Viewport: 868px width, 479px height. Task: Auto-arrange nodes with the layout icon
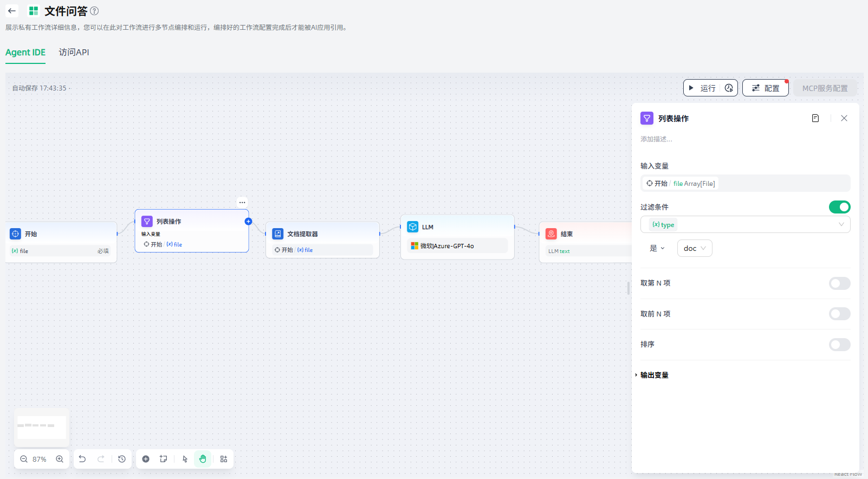(x=224, y=459)
